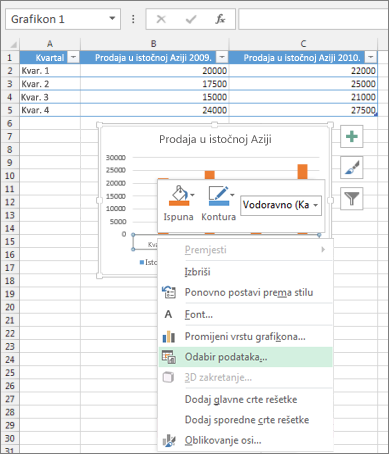
Task: Click the blue outline color bar
Action: (219, 203)
